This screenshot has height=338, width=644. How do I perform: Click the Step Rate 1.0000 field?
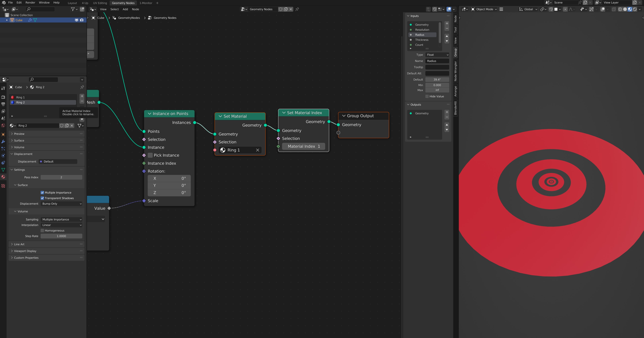tap(61, 236)
